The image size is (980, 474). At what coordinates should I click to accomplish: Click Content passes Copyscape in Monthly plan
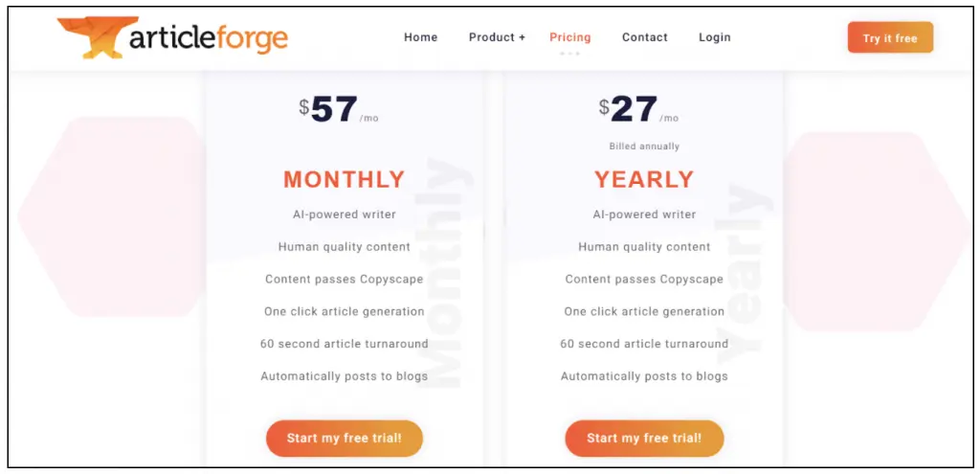(344, 280)
